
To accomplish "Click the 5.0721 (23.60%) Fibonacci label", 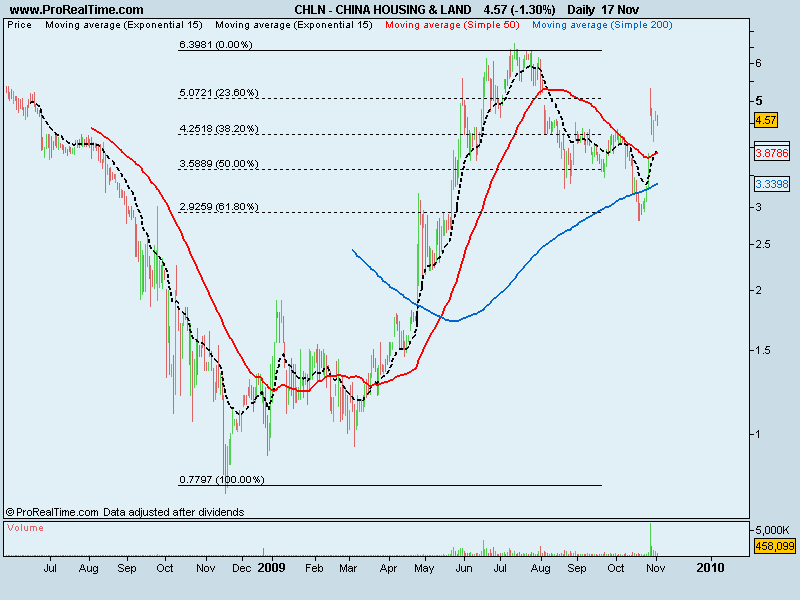I will pyautogui.click(x=218, y=93).
